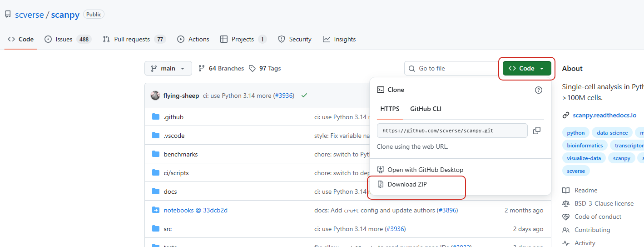Select the bioinformatics topic tag
The width and height of the screenshot is (644, 247).
click(x=585, y=146)
